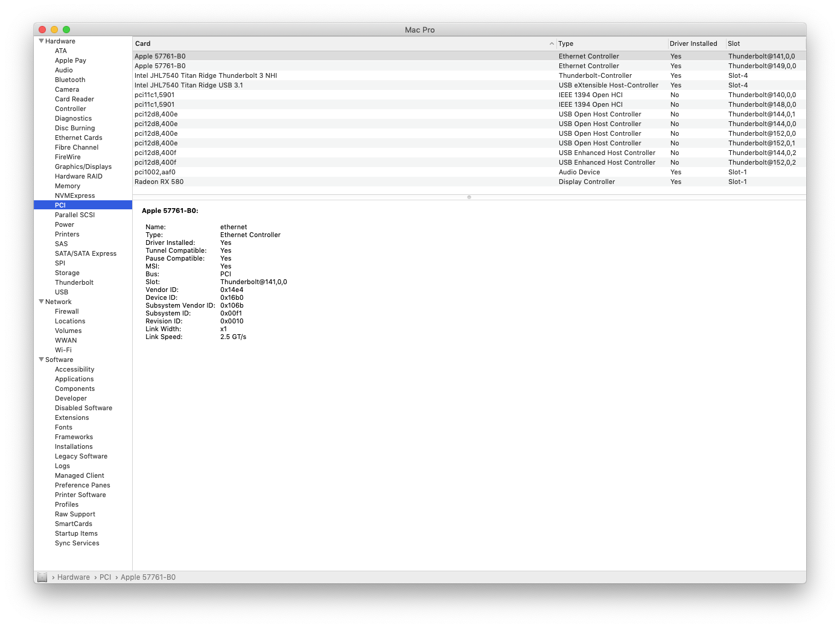Image resolution: width=840 pixels, height=628 pixels.
Task: Select the pci1002,aaf0 Audio Device row
Action: click(469, 172)
